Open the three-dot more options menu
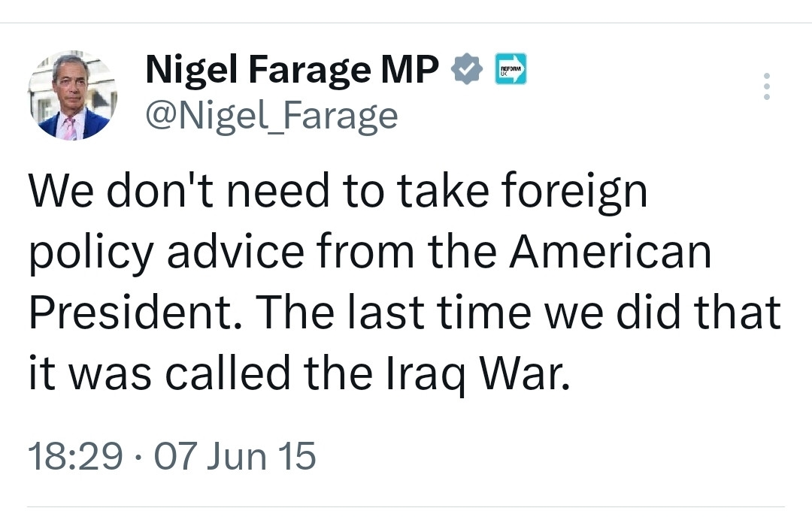The height and width of the screenshot is (526, 812). [x=766, y=86]
